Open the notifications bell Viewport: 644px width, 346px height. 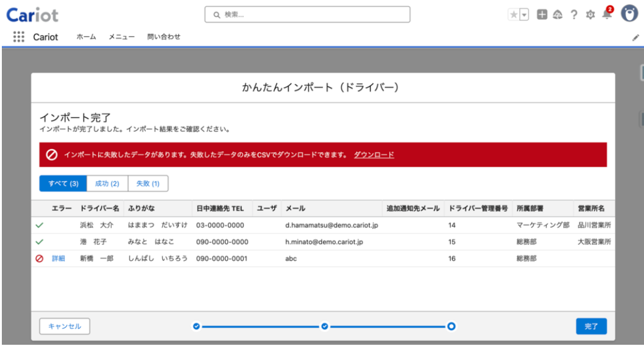(606, 14)
